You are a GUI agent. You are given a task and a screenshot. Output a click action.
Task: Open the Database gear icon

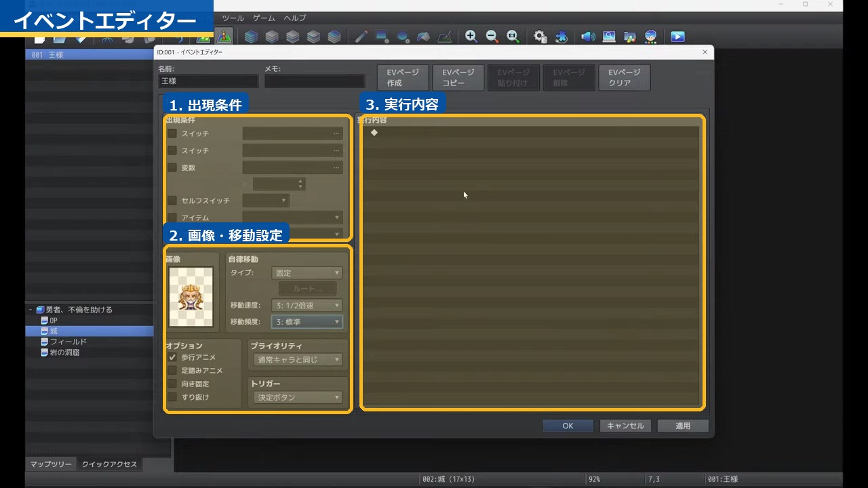(540, 37)
